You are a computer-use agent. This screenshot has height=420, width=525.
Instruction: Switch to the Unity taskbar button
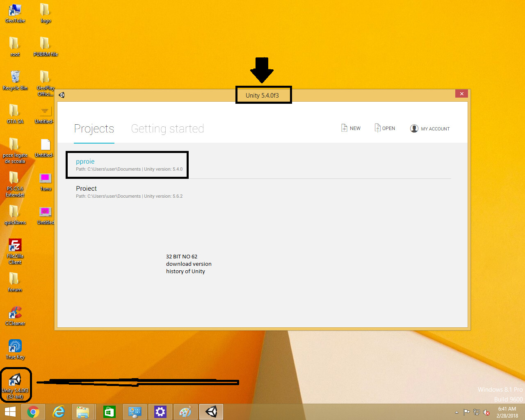[x=211, y=412]
